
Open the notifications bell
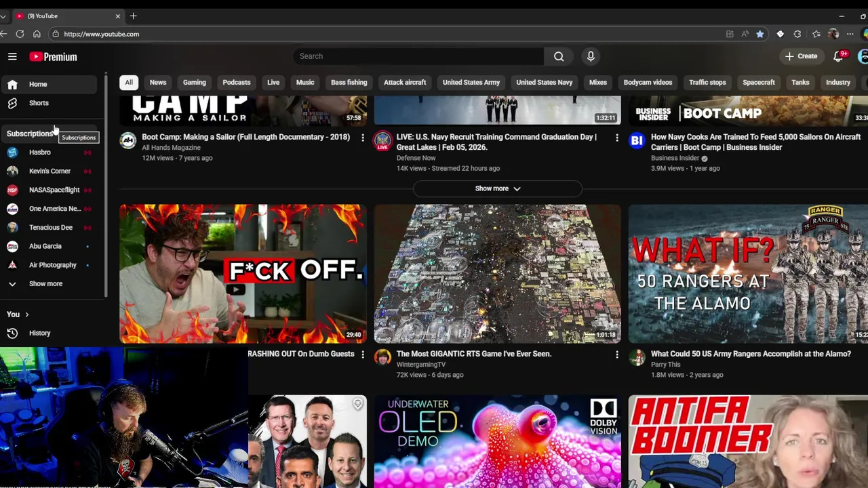pos(839,56)
